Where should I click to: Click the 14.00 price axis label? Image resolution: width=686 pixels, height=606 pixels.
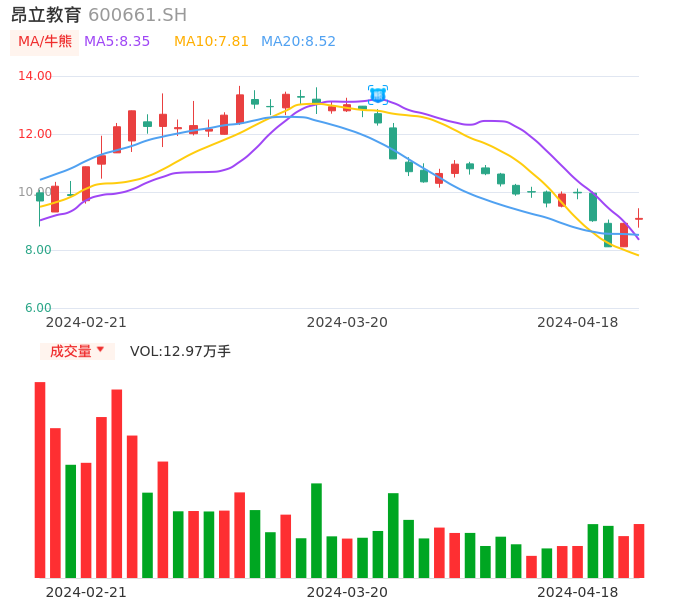(x=36, y=76)
